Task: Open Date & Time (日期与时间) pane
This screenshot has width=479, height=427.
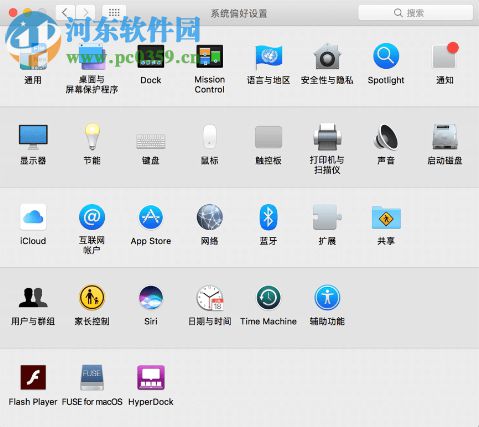Action: (210, 297)
